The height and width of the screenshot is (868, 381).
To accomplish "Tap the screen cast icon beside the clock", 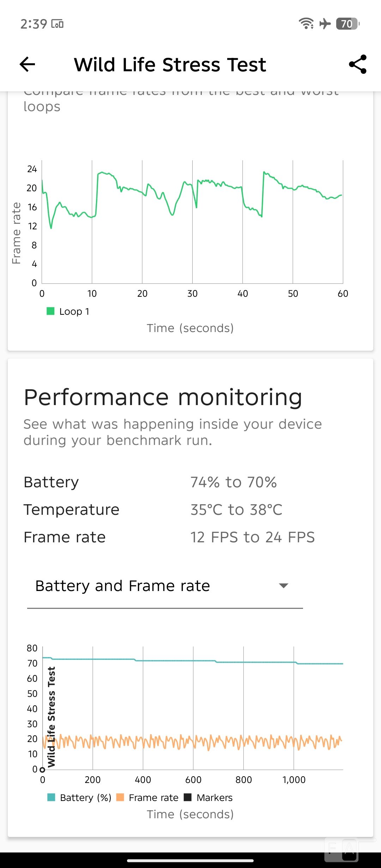I will point(58,24).
